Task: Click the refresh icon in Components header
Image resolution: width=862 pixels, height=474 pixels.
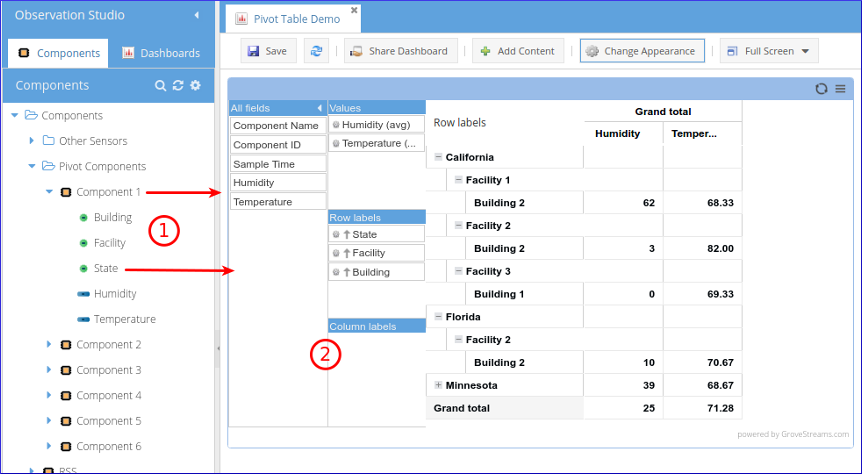Action: pyautogui.click(x=178, y=86)
